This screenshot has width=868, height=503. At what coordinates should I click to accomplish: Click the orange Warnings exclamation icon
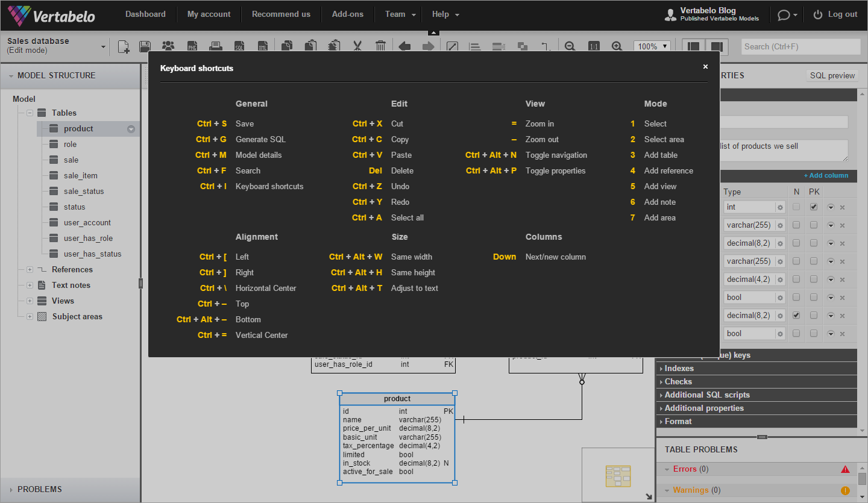845,490
